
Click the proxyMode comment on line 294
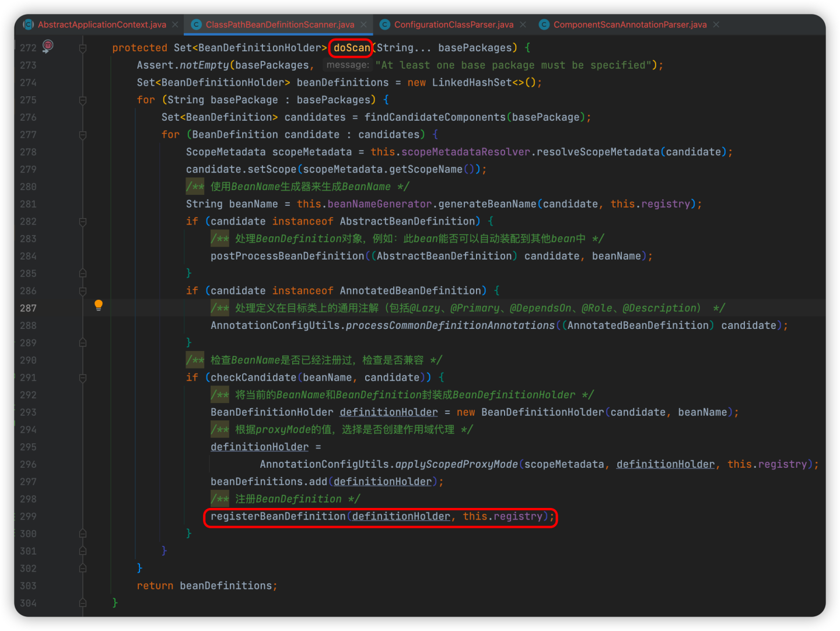[x=342, y=430]
